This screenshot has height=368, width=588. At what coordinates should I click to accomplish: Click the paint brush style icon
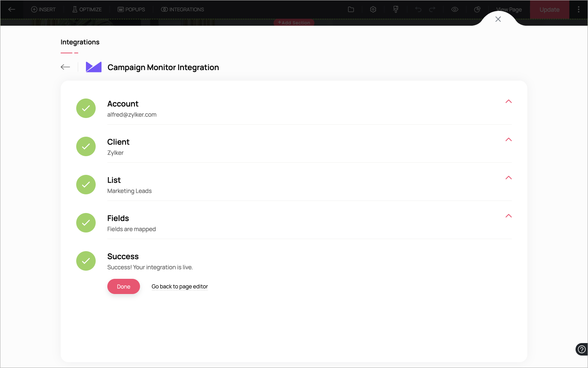click(395, 9)
